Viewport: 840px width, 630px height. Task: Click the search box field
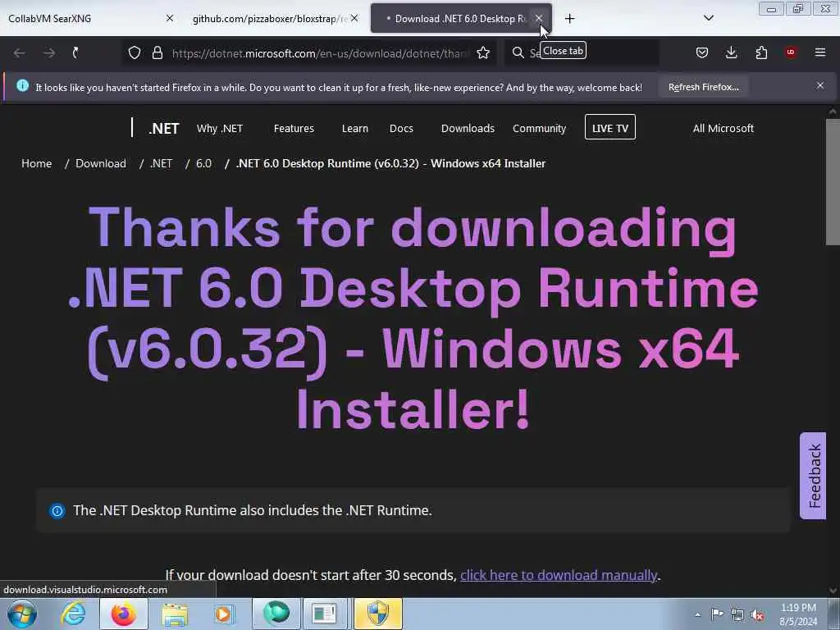pyautogui.click(x=582, y=52)
